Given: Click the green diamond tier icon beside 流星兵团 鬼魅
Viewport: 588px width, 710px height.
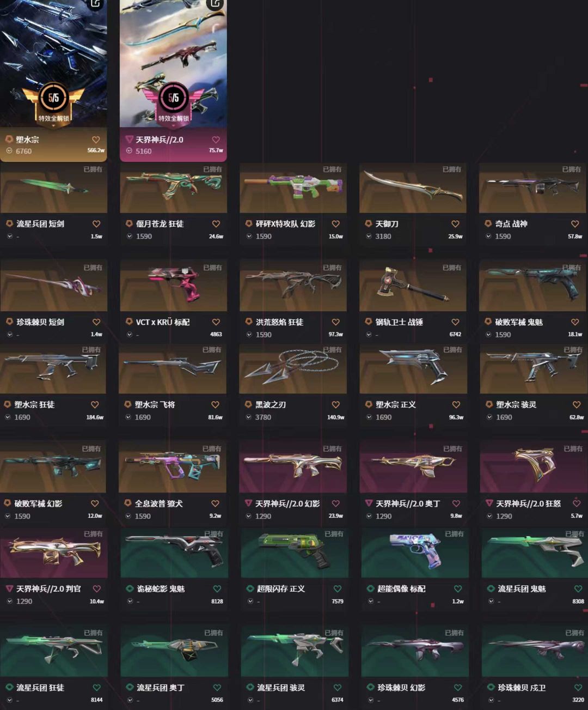Looking at the screenshot, I should [x=491, y=589].
